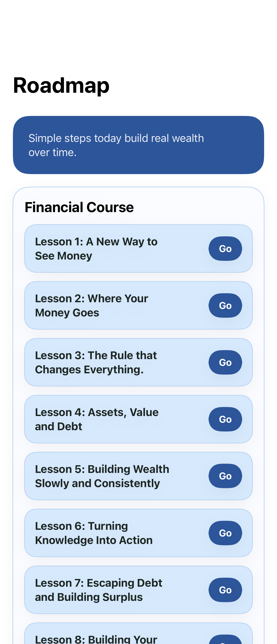This screenshot has height=644, width=277.
Task: Tap Go button for Lesson 8
Action: pos(225,639)
